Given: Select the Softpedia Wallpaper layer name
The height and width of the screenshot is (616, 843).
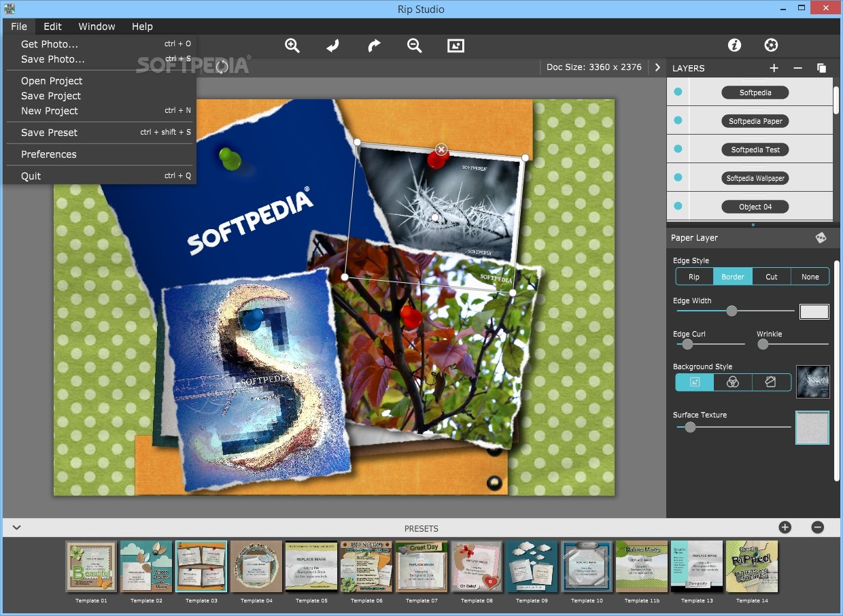Looking at the screenshot, I should pos(755,178).
